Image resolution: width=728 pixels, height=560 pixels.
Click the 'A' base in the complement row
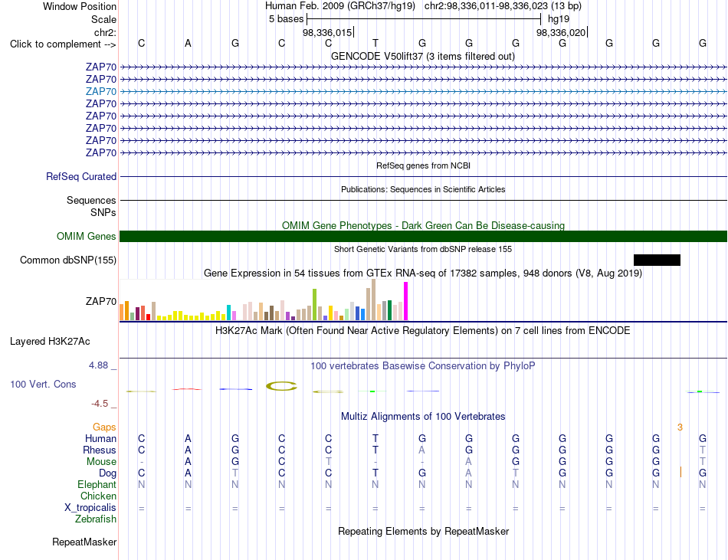pyautogui.click(x=188, y=43)
